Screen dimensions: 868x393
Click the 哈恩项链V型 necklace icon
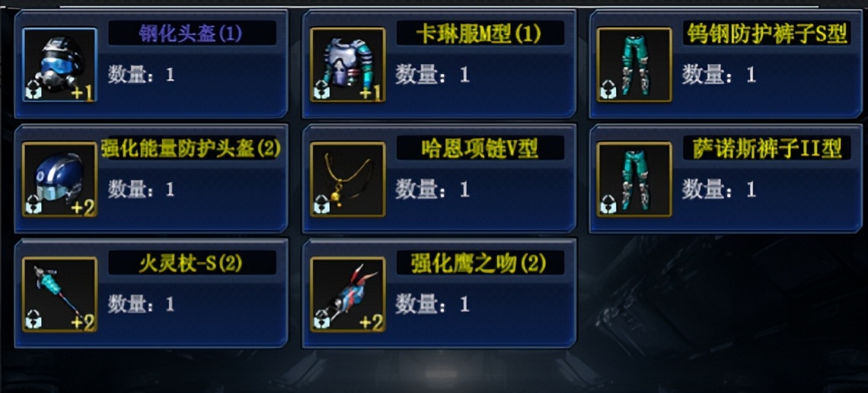[348, 179]
